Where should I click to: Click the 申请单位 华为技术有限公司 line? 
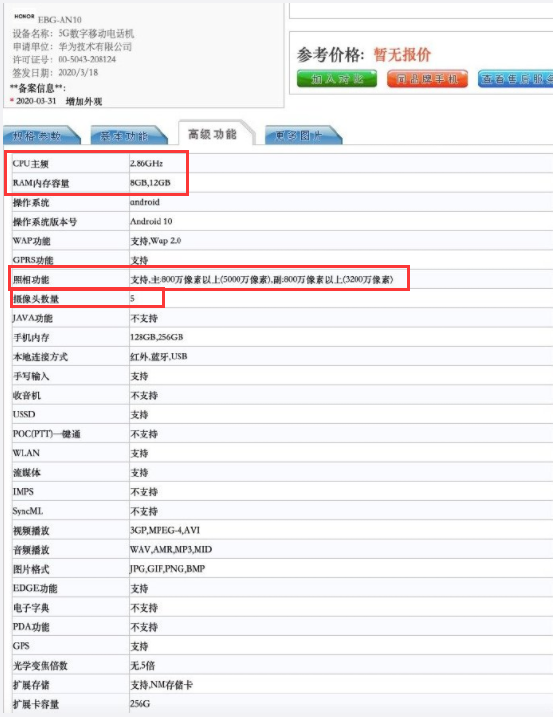tap(72, 47)
